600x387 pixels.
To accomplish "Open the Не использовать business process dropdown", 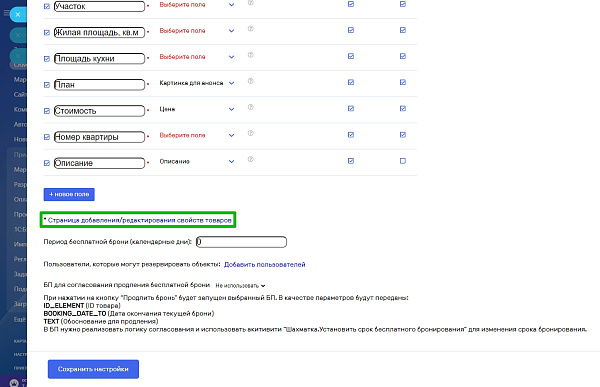I will (x=240, y=286).
